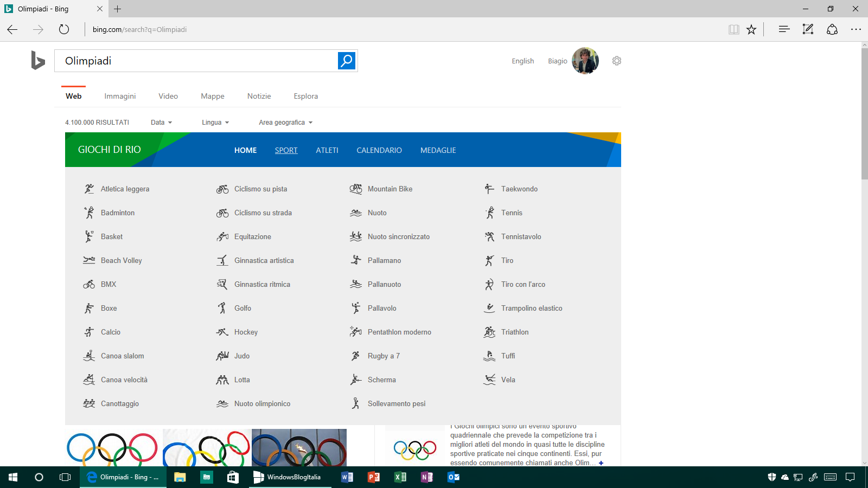Click the Bing logo
868x488 pixels.
(x=38, y=60)
